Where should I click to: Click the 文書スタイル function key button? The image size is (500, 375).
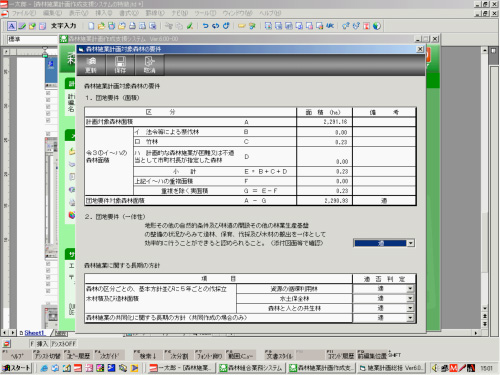[279, 356]
